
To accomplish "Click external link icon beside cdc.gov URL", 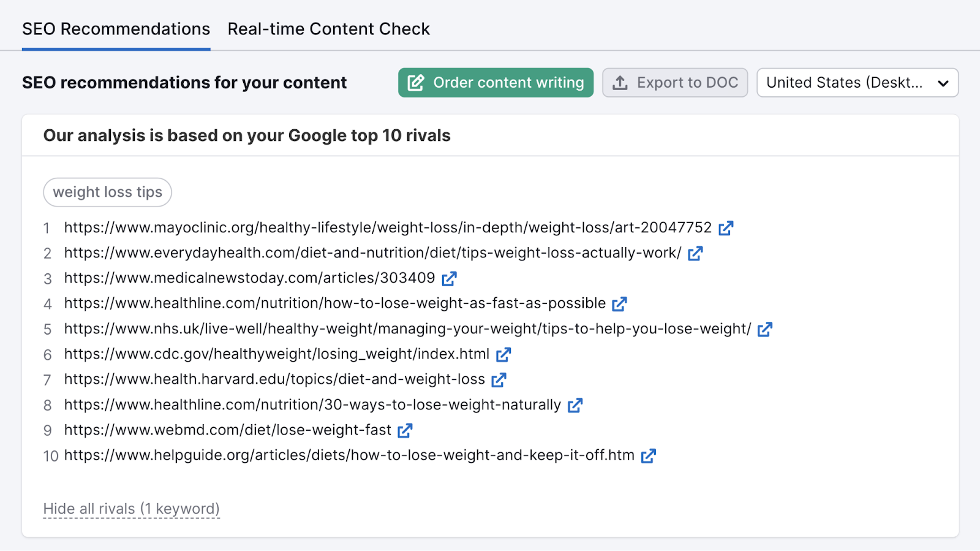I will click(x=503, y=354).
